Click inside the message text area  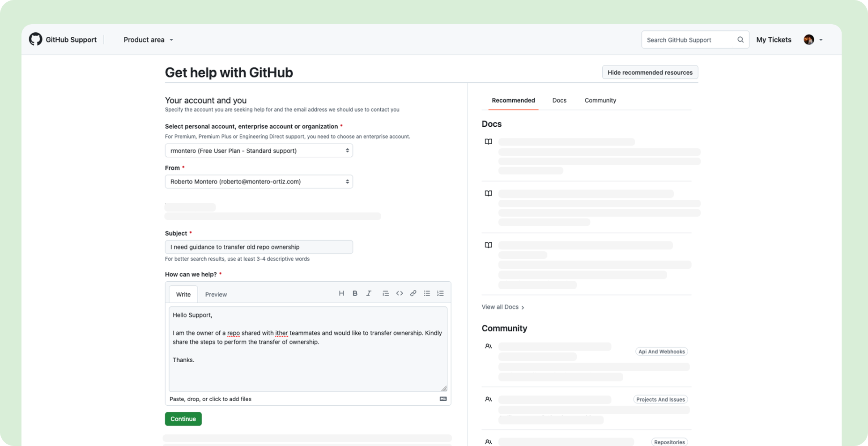(x=308, y=349)
